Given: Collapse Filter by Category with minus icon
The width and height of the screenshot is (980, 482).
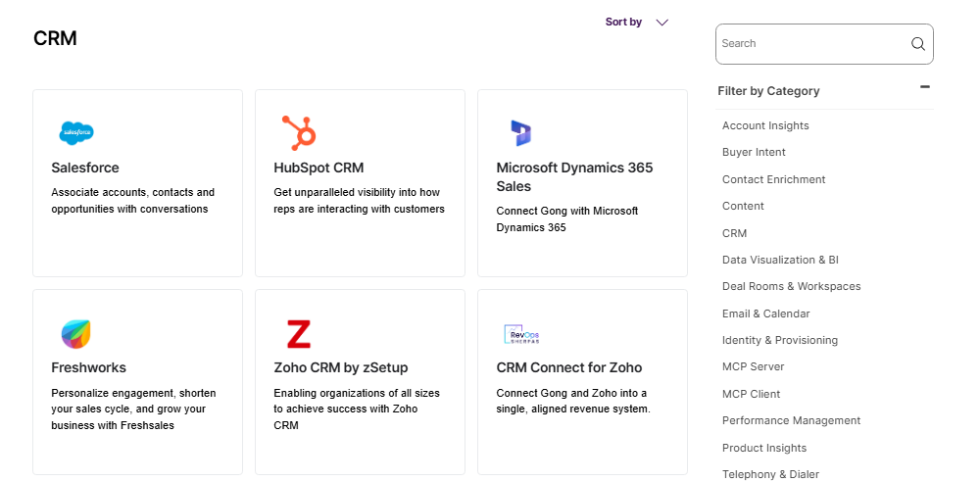Looking at the screenshot, I should pyautogui.click(x=925, y=87).
